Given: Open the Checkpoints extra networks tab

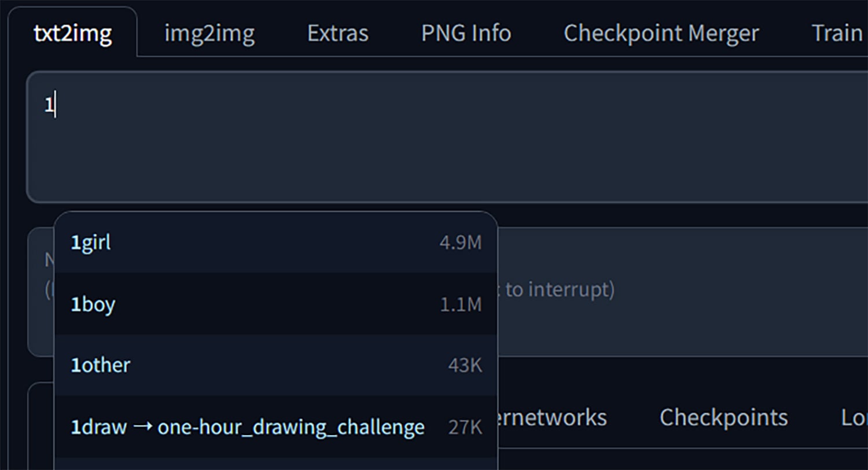Looking at the screenshot, I should point(723,417).
